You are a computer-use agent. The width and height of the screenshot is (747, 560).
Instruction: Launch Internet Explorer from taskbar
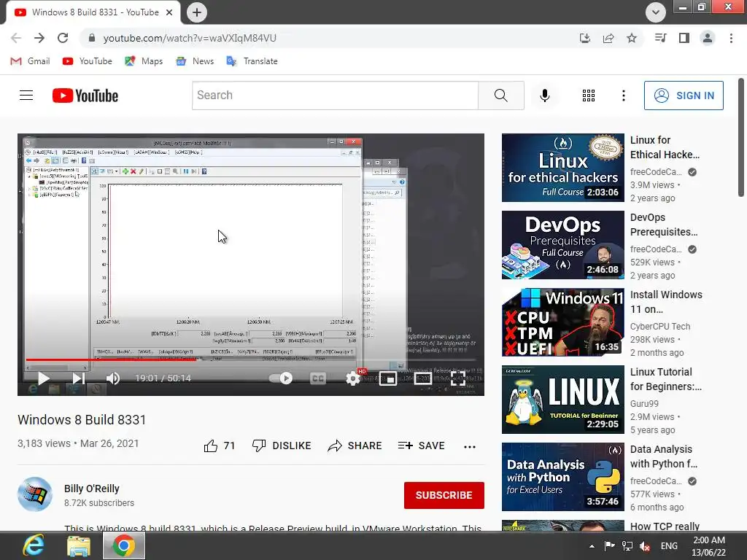[x=34, y=545]
